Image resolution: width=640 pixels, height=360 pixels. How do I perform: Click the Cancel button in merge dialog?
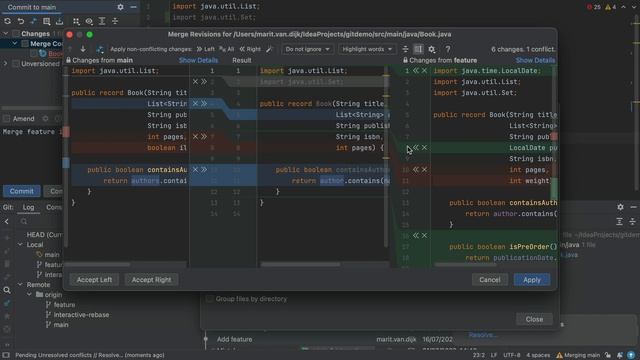489,280
